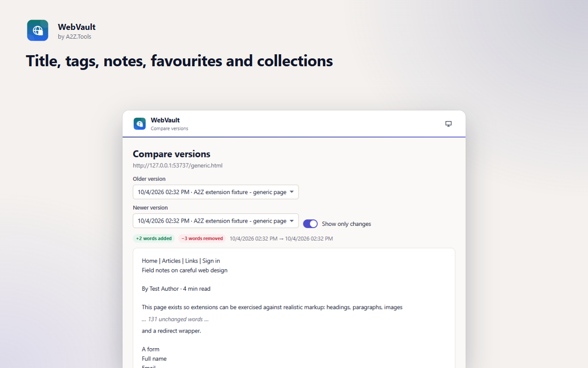
Task: Click the small WebVault icon in panel header
Action: [140, 124]
